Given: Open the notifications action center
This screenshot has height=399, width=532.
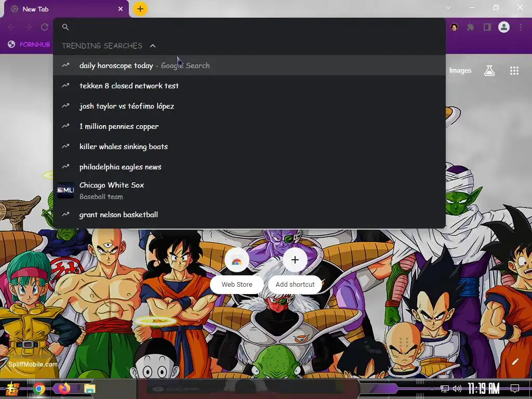Looking at the screenshot, I should (x=515, y=389).
